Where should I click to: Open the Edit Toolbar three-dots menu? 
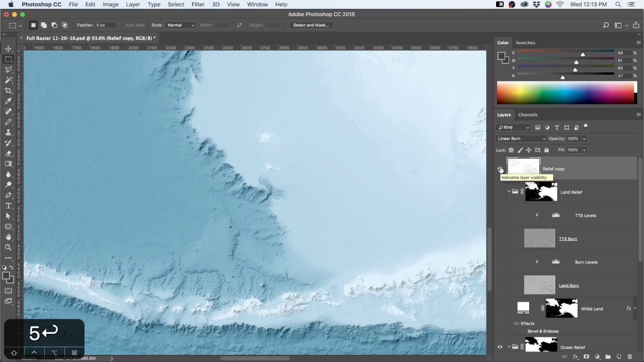pos(8,258)
